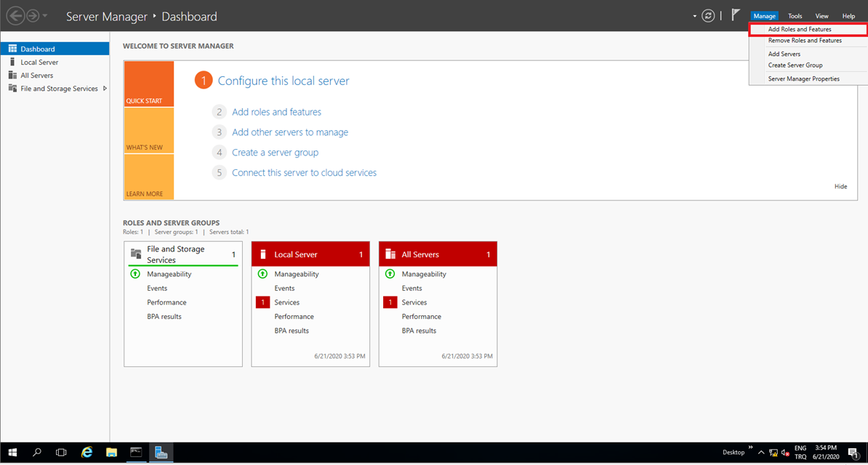This screenshot has width=868, height=465.
Task: Open BPA results in All Servers tile
Action: coord(419,331)
